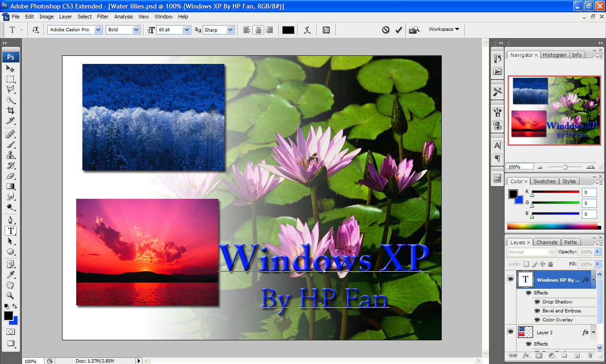Select the Polygonal Lasso tool
The image size is (606, 364).
[10, 89]
